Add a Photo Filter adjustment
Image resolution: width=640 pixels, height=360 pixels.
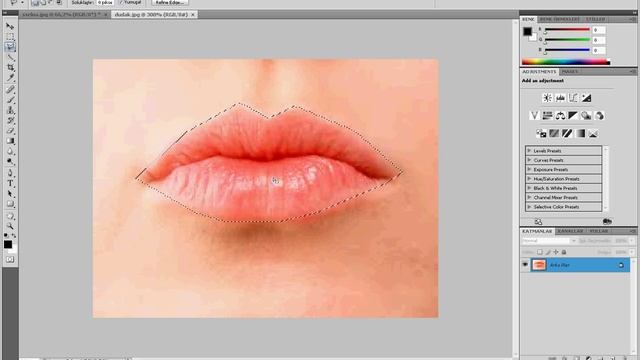pyautogui.click(x=586, y=116)
